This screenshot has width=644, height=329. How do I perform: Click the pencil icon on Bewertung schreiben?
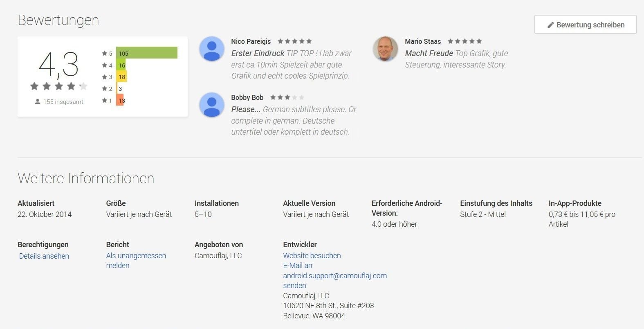click(x=550, y=25)
